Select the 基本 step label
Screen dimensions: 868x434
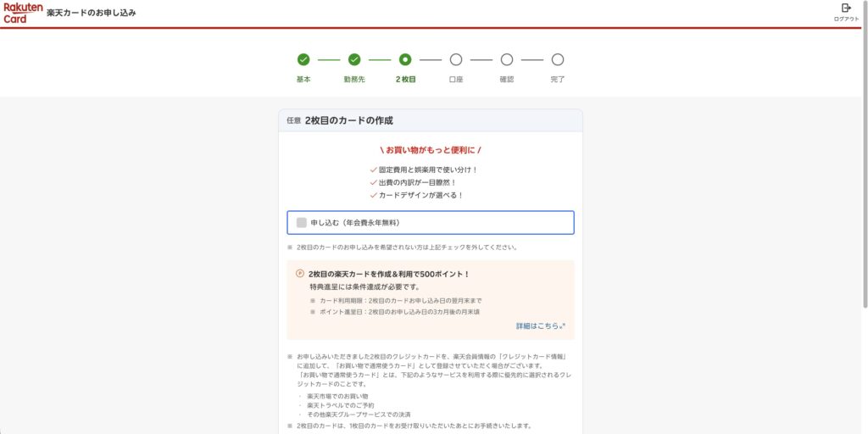pyautogui.click(x=303, y=80)
